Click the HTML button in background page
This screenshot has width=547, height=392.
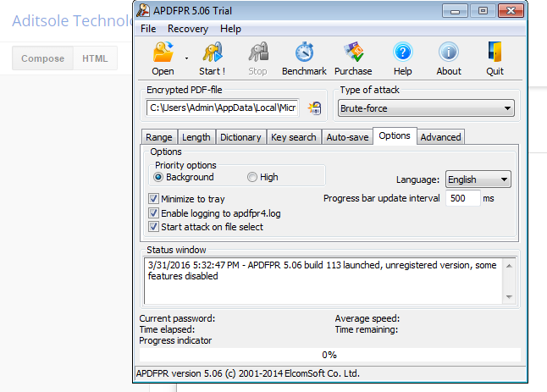[95, 58]
